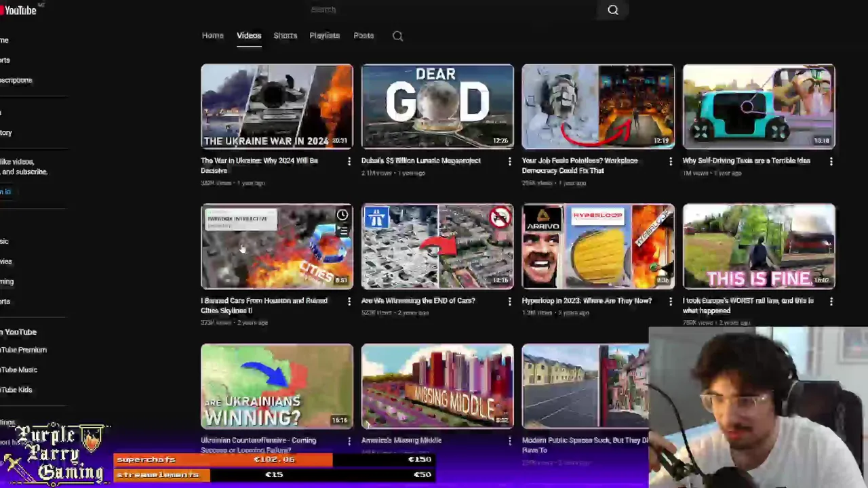Open YouTube Music in sidebar
The width and height of the screenshot is (868, 488).
pos(18,369)
